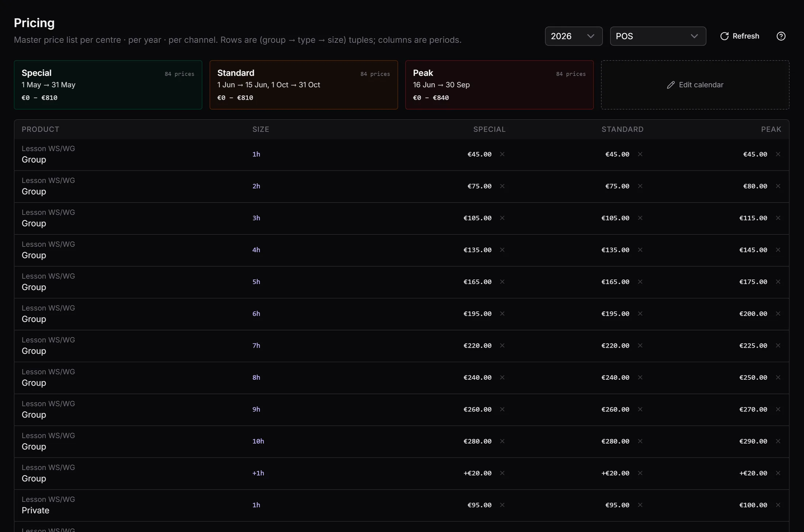Clear Peak €175.00 price for Group 5h
804x532 pixels.
(778, 282)
